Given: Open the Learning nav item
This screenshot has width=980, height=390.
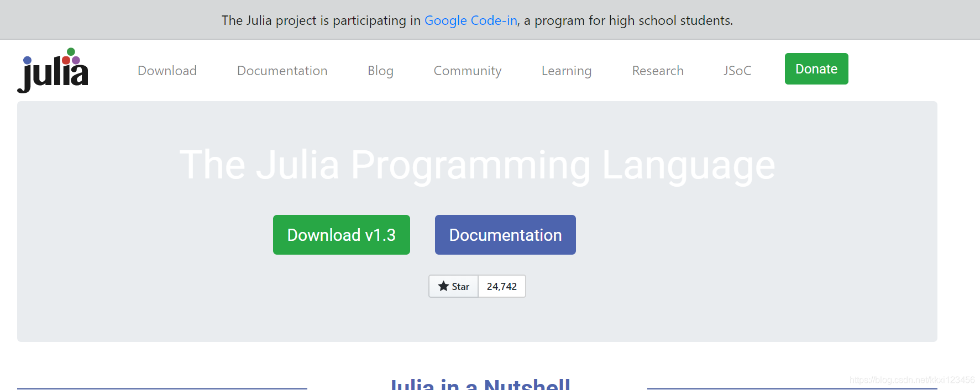Looking at the screenshot, I should click(567, 71).
